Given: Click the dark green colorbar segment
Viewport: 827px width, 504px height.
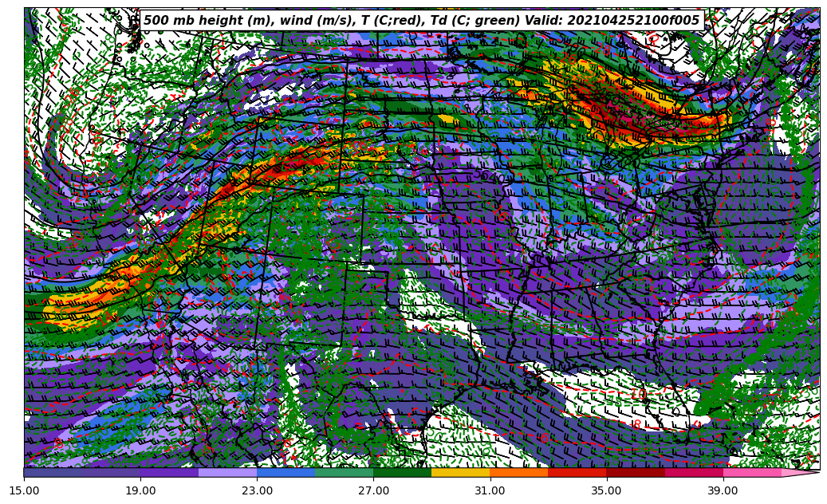Looking at the screenshot, I should (x=402, y=472).
